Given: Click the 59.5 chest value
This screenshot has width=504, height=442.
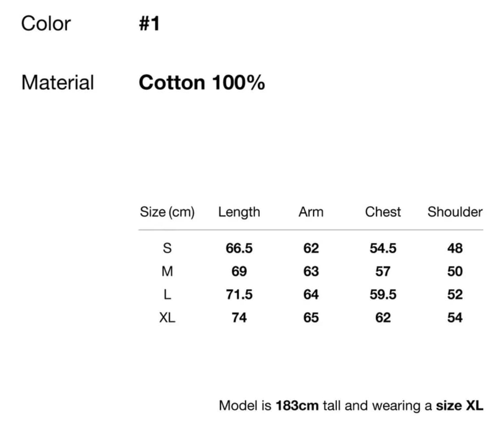Looking at the screenshot, I should point(383,295).
